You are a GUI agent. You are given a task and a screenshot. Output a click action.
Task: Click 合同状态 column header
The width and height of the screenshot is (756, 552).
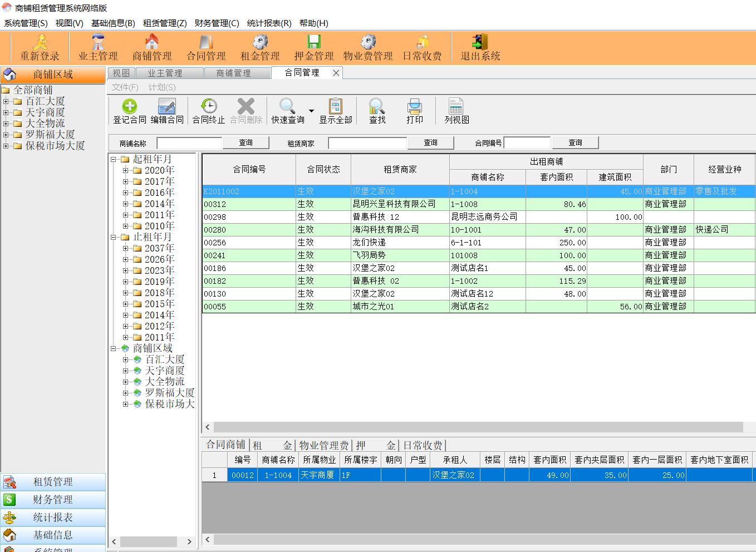pyautogui.click(x=323, y=169)
